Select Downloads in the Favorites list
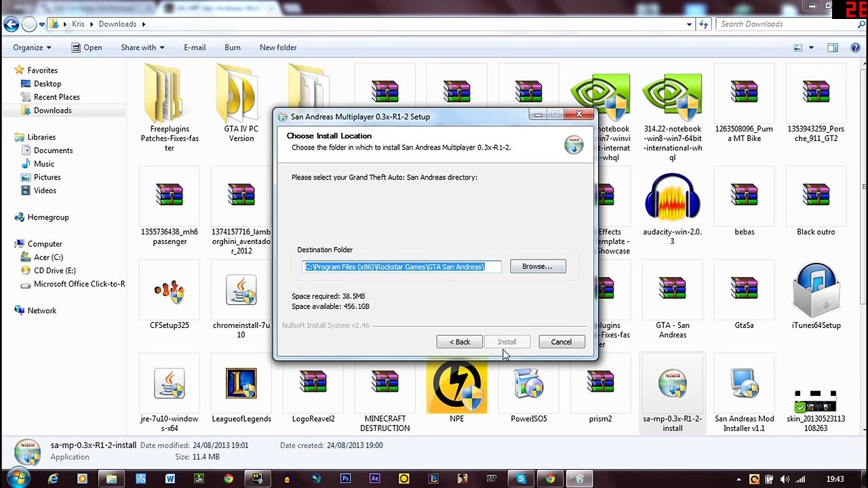This screenshot has width=868, height=488. (52, 110)
